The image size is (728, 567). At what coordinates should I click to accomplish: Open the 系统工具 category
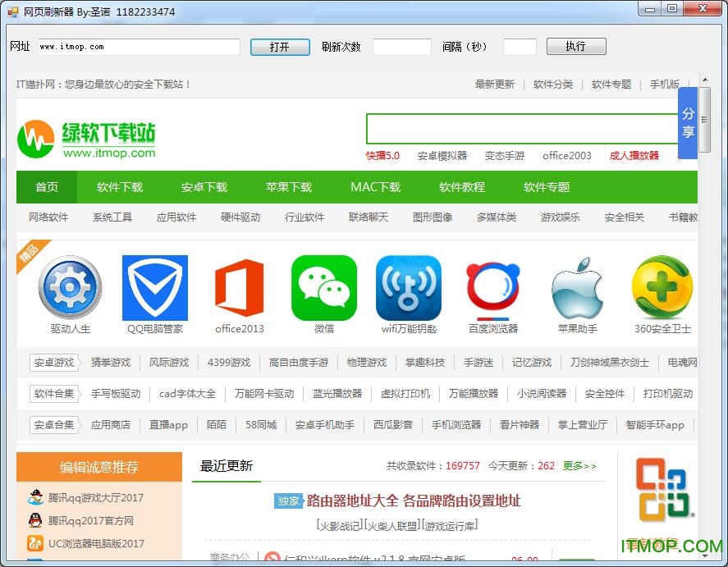pyautogui.click(x=112, y=217)
